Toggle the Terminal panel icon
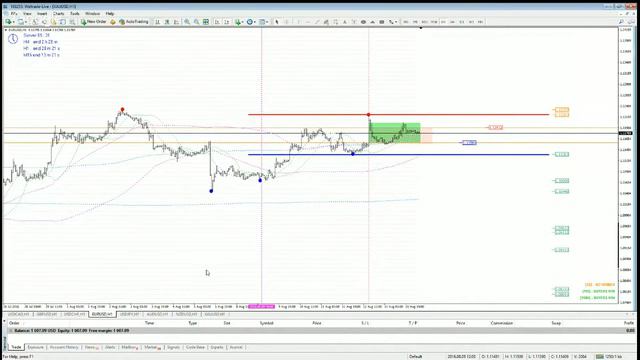 62,22
